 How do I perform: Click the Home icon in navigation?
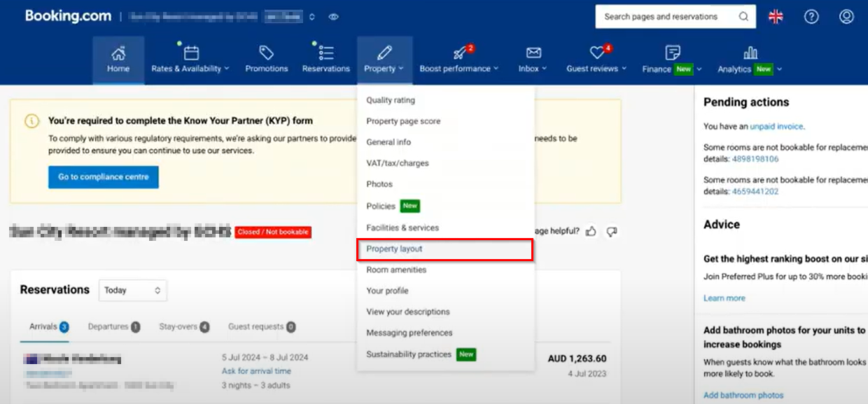pyautogui.click(x=118, y=53)
